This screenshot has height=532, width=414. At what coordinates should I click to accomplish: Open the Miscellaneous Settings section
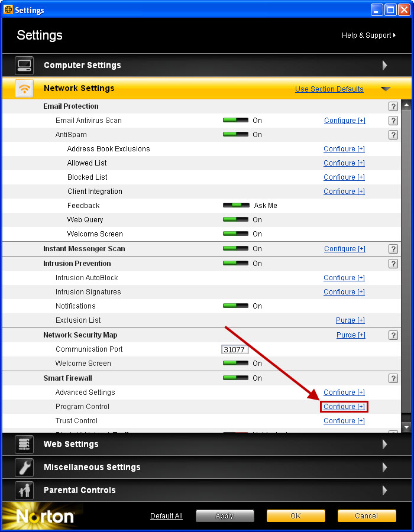coord(206,467)
